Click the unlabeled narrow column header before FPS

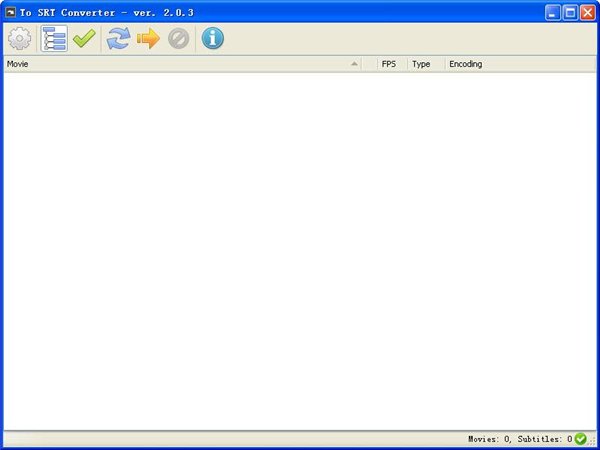point(369,64)
